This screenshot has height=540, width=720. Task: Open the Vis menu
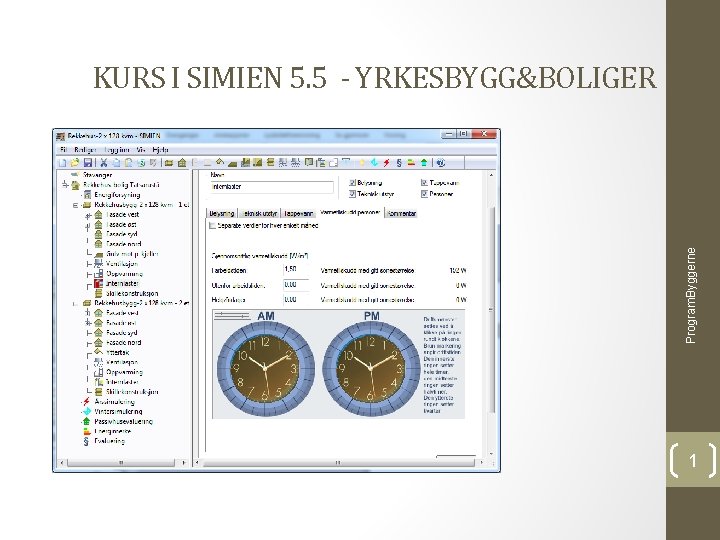click(x=141, y=150)
